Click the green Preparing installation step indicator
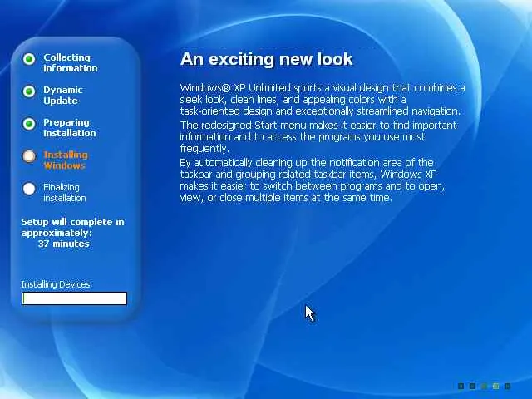Image resolution: width=532 pixels, height=399 pixels. tap(29, 124)
